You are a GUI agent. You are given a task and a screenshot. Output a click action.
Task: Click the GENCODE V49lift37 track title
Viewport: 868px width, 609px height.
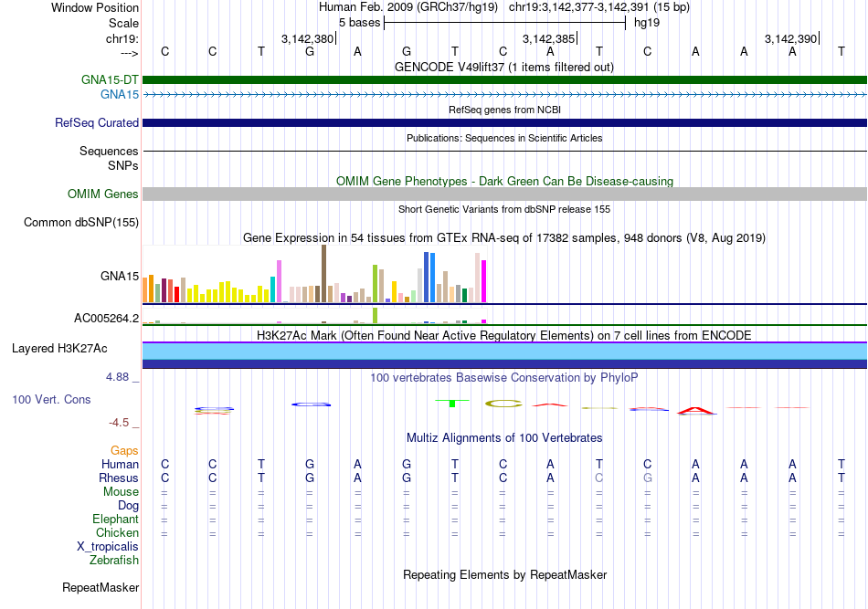tap(504, 67)
